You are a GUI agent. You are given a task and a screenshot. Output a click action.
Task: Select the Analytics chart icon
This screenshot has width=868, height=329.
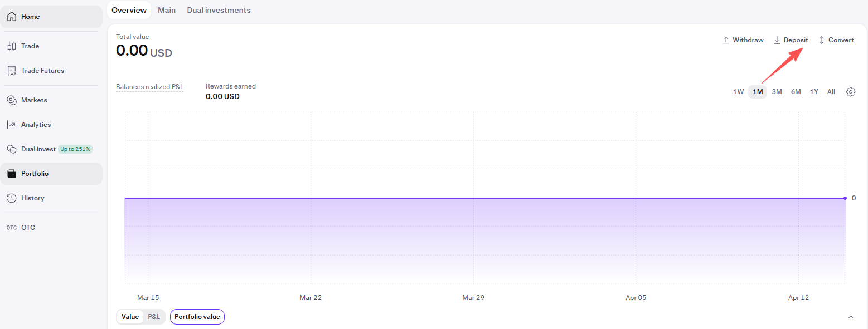point(11,124)
